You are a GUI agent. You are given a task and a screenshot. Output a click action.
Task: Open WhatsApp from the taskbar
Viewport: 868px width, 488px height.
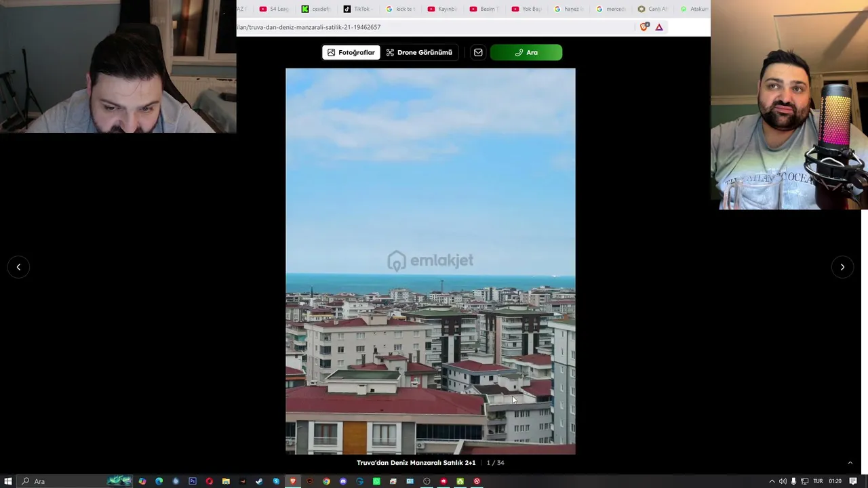click(x=376, y=481)
